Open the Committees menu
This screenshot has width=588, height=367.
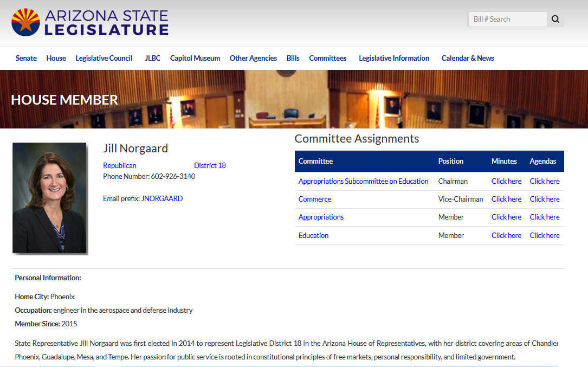coord(328,58)
